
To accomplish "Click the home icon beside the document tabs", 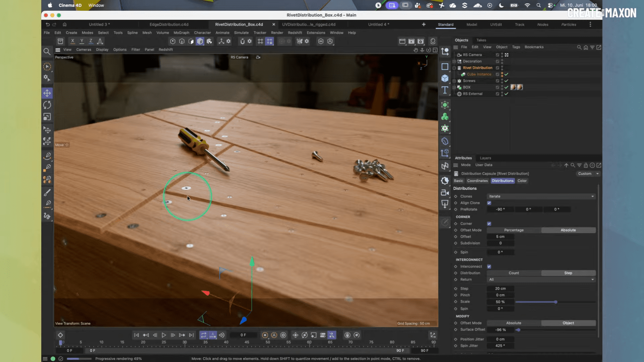I will [x=64, y=24].
